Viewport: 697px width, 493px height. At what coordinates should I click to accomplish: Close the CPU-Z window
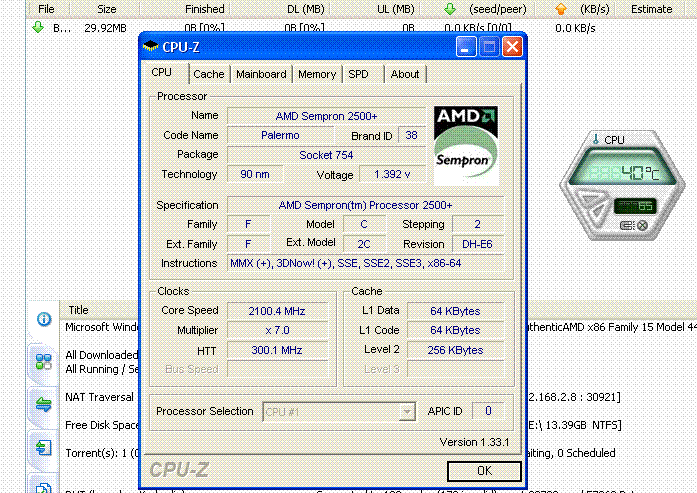coord(512,47)
